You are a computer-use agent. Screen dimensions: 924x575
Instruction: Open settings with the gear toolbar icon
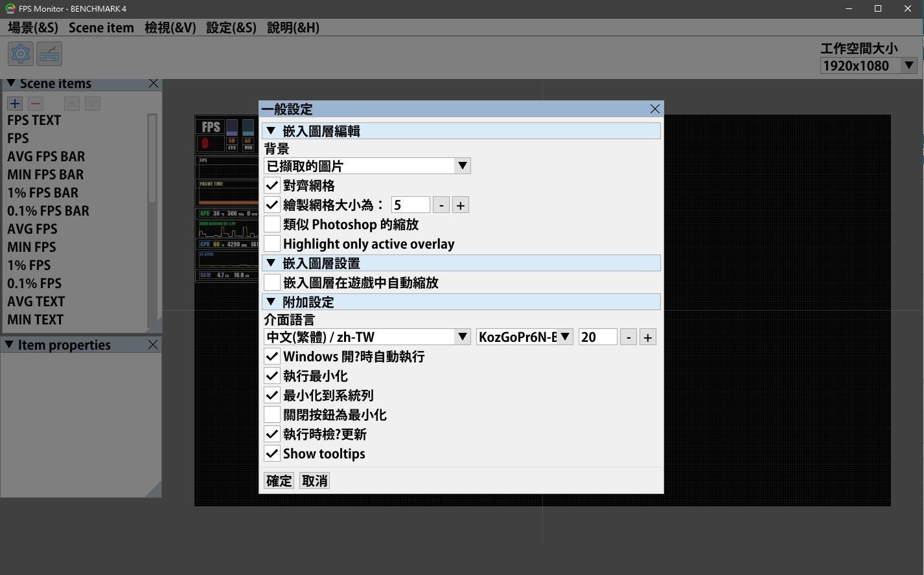[21, 54]
